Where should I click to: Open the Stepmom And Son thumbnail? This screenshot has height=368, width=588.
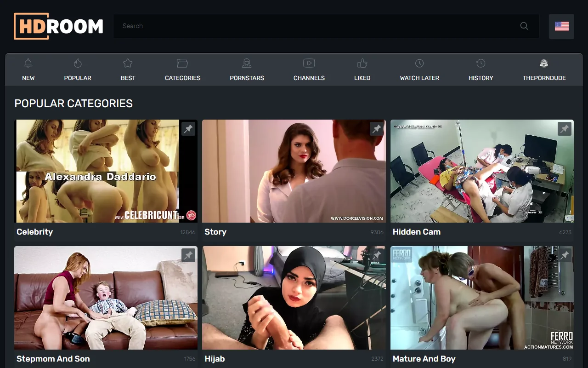tap(106, 298)
